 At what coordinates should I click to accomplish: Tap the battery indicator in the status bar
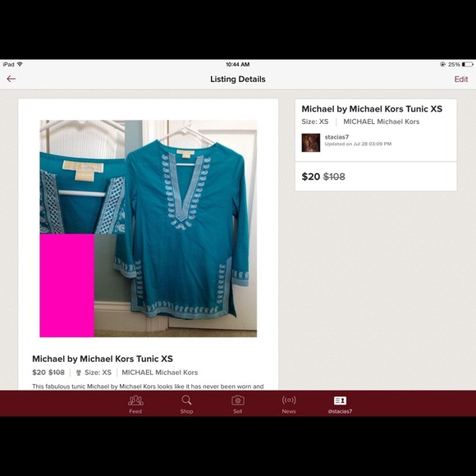467,64
